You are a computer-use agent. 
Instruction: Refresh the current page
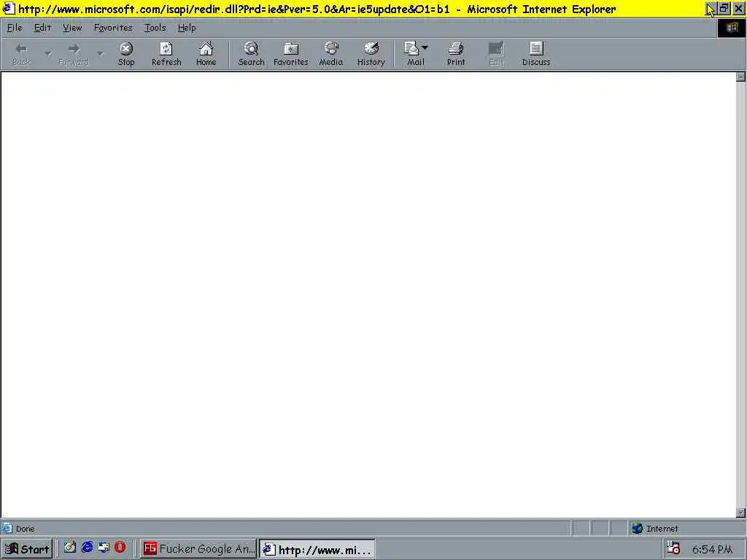click(166, 54)
